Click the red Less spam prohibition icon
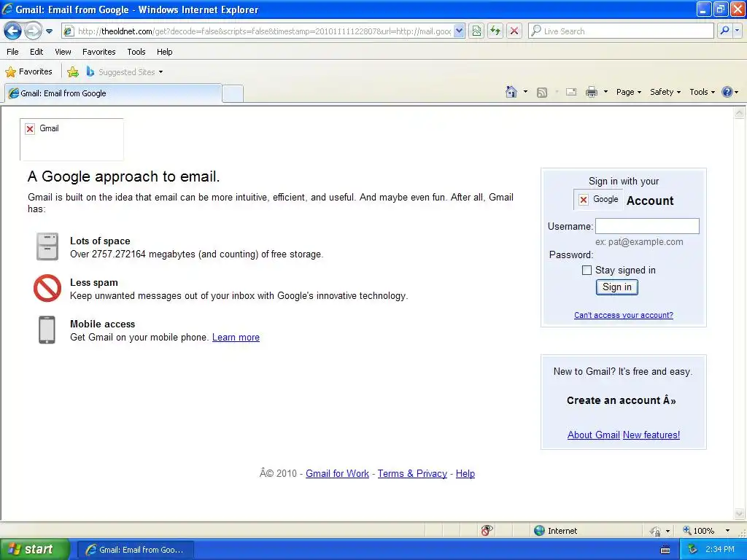Viewport: 747px width, 560px height. pyautogui.click(x=47, y=288)
